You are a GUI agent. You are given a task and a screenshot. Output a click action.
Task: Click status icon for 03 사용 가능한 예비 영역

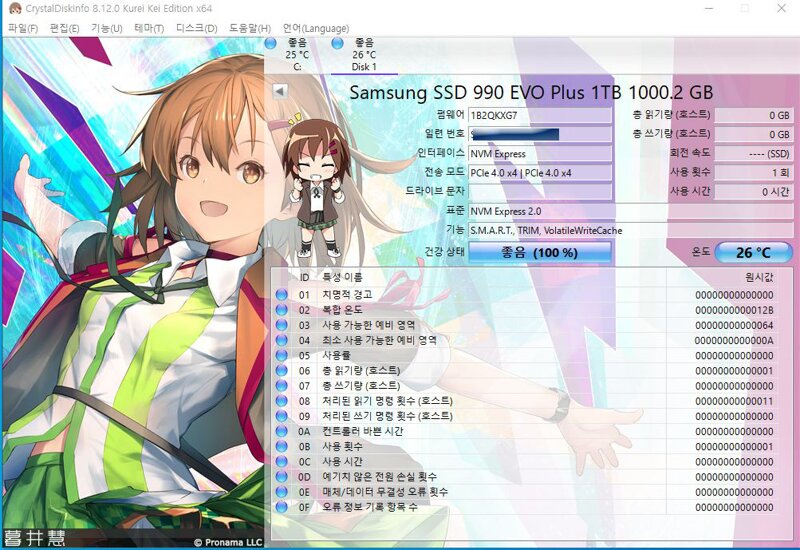point(281,325)
